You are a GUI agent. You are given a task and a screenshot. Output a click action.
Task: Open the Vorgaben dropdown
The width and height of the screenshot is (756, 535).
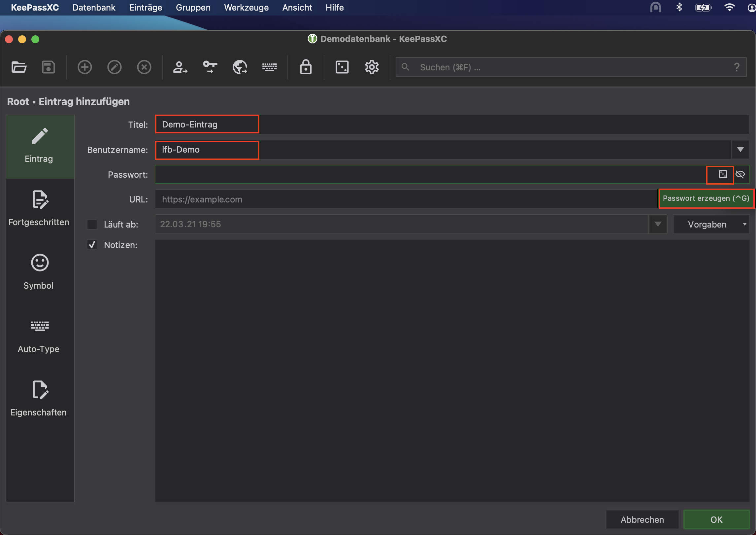711,224
